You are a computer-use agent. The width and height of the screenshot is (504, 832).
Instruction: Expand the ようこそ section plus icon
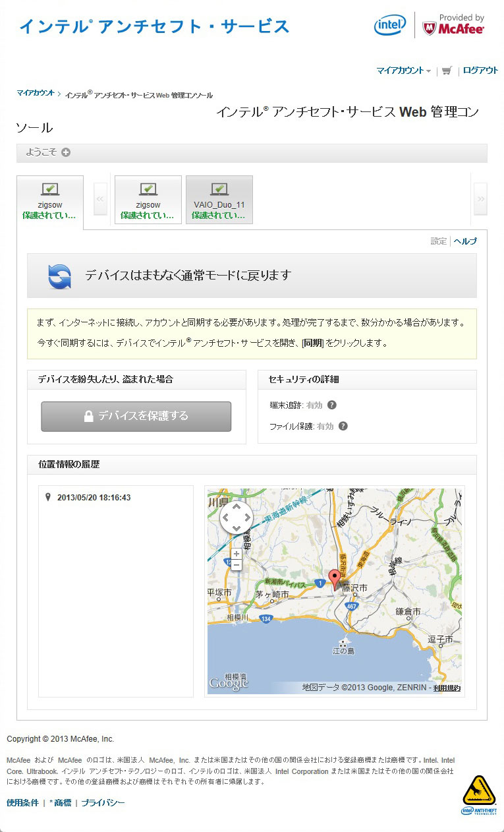click(x=66, y=152)
